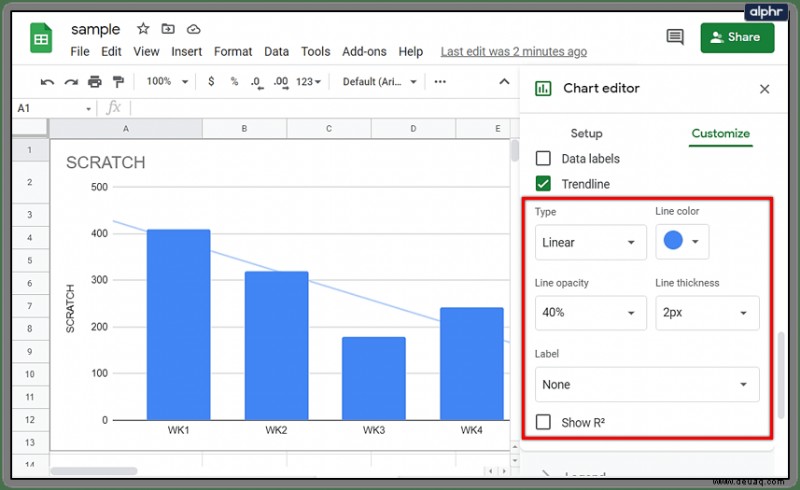Open the Add-ons menu
This screenshot has height=490, width=800.
click(x=364, y=52)
